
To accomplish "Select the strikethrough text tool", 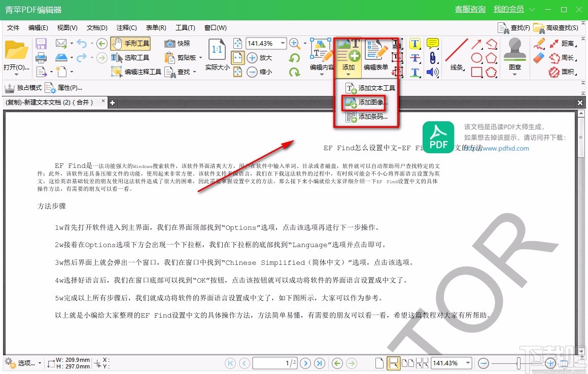I will coord(415,58).
